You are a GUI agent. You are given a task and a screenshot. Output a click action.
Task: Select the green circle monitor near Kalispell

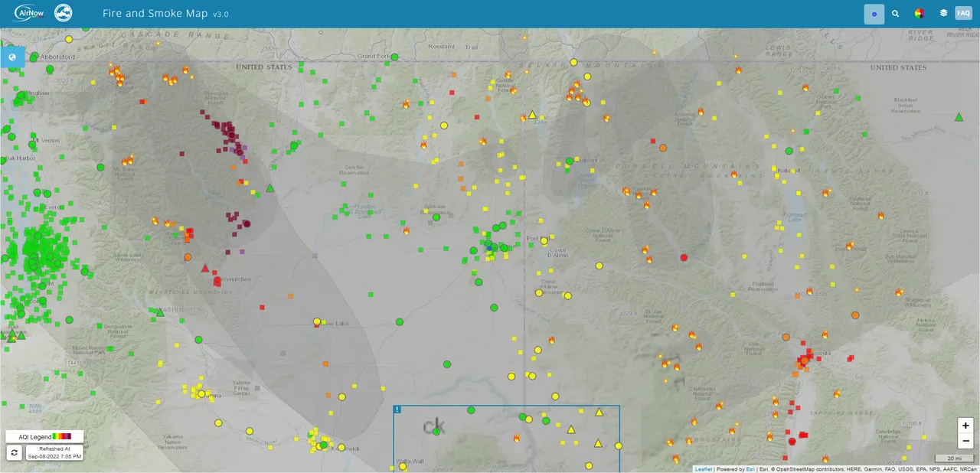tap(789, 151)
